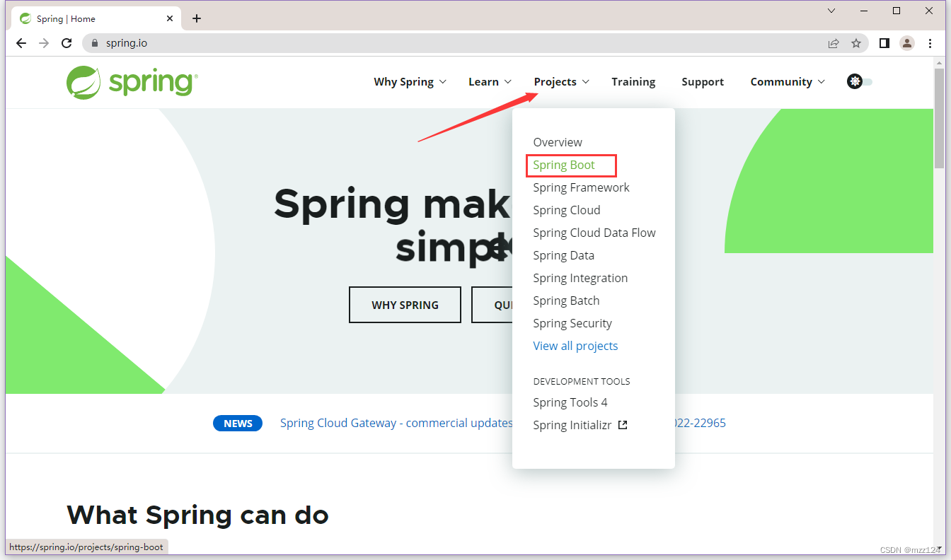
Task: Choose Spring Cloud Data Flow entry
Action: pos(594,233)
